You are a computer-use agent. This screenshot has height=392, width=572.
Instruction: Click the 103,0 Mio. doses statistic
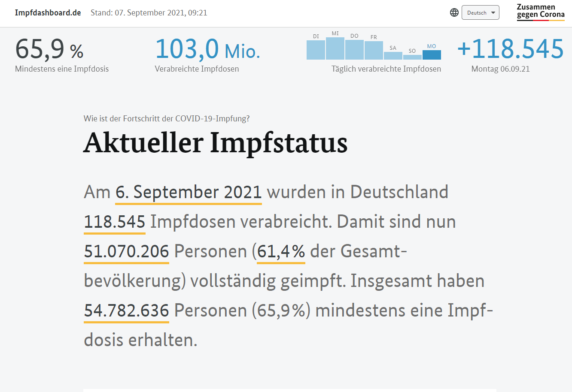tap(207, 49)
